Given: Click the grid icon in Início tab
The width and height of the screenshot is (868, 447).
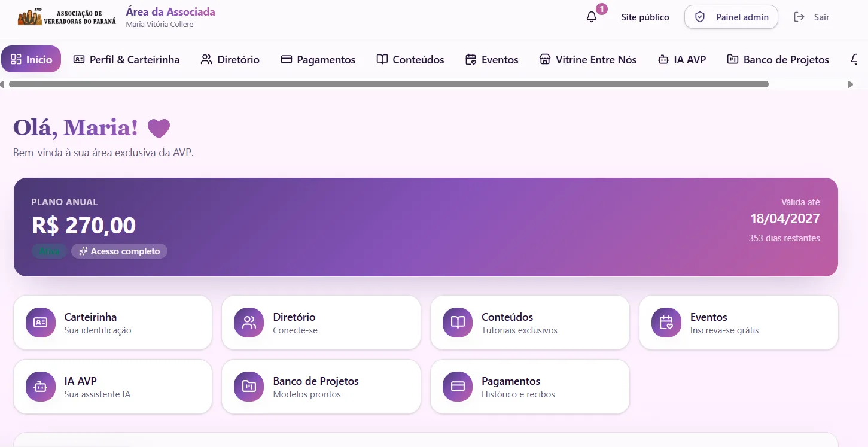Looking at the screenshot, I should (x=16, y=59).
